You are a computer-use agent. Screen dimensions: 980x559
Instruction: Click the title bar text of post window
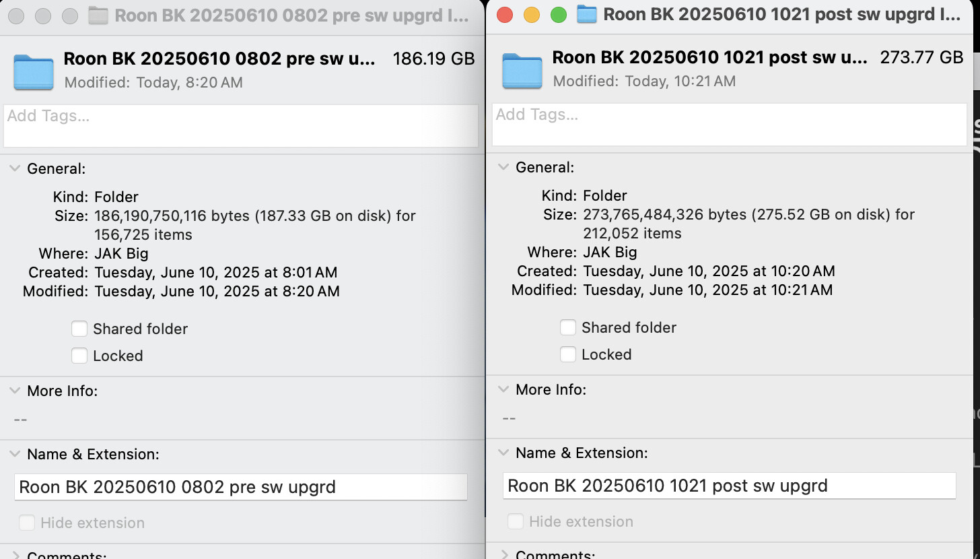pos(783,14)
